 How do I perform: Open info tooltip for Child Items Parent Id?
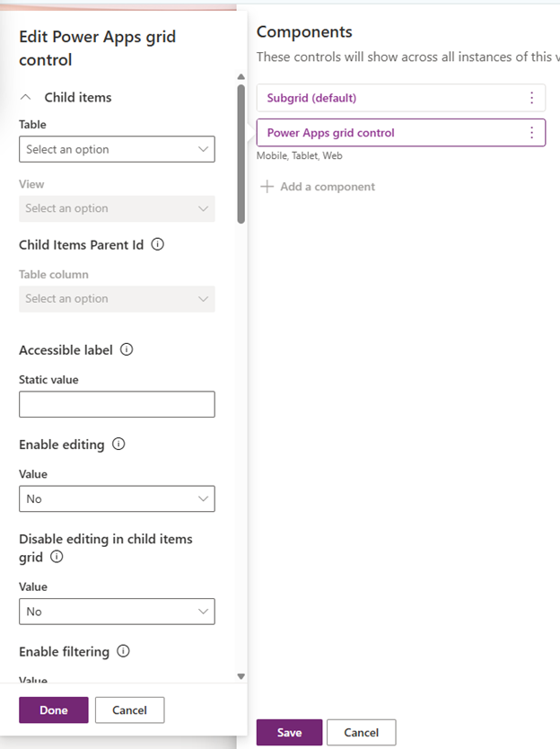click(x=158, y=243)
